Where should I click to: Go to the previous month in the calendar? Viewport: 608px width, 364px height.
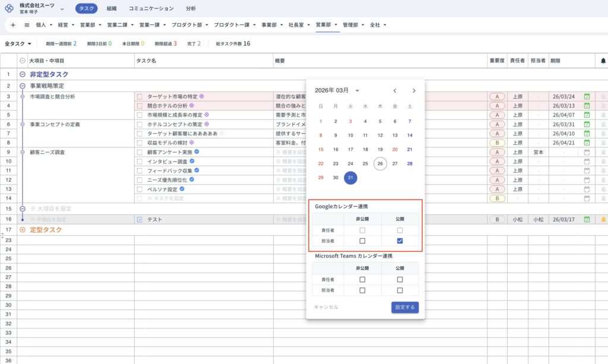[x=395, y=91]
